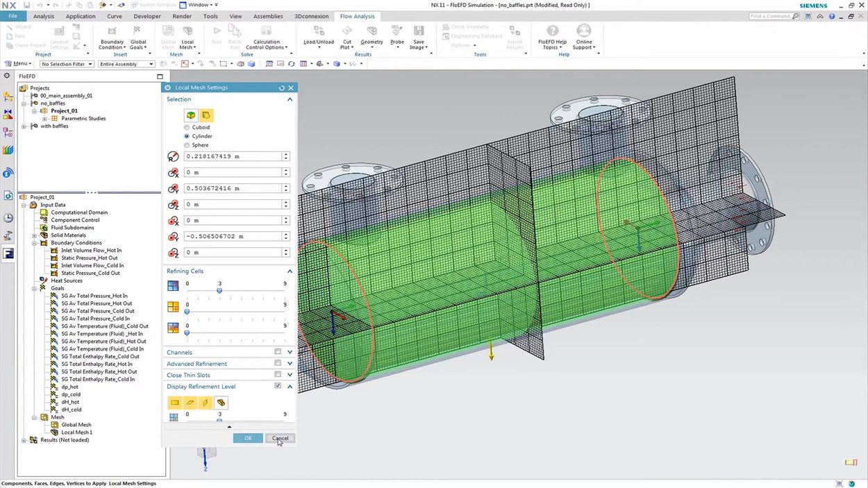The image size is (868, 488).
Task: Choose the Sphere region shape
Action: 187,146
